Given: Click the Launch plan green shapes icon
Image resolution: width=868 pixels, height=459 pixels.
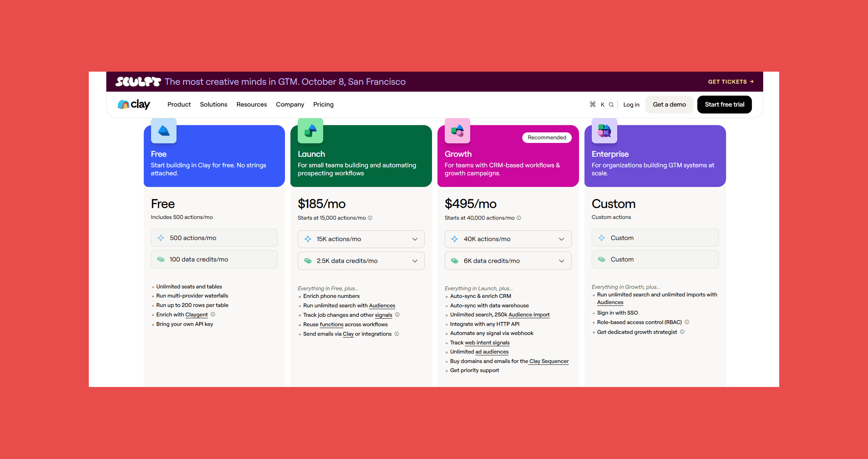Looking at the screenshot, I should (x=310, y=131).
